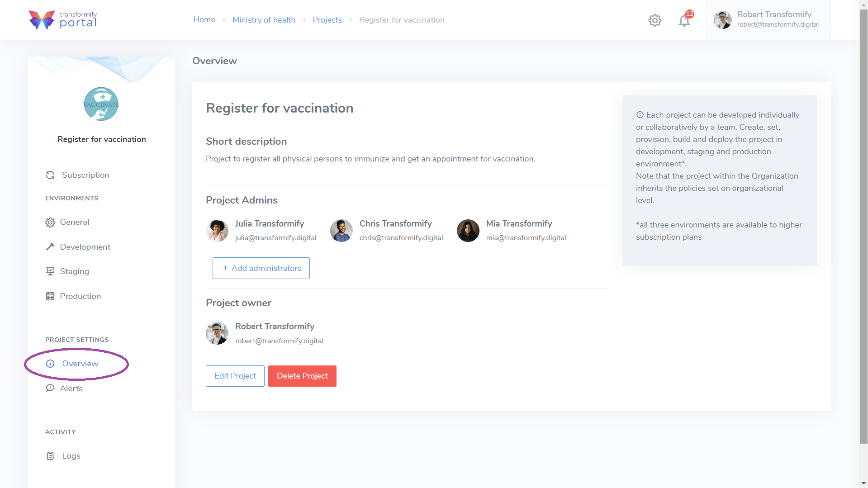Click the Subscription refresh icon in sidebar
Screen dimensions: 868x488
[x=50, y=175]
